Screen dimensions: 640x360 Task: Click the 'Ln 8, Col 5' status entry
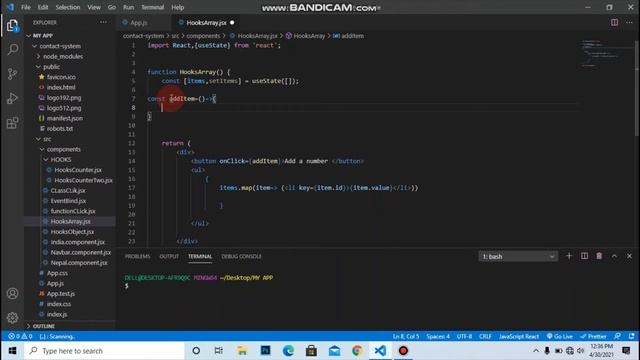click(406, 336)
